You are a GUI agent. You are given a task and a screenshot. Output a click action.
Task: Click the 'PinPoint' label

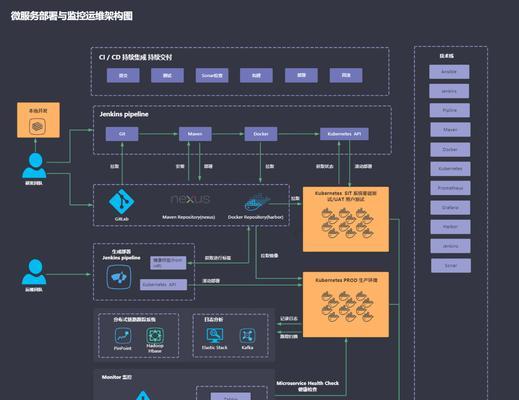(122, 348)
